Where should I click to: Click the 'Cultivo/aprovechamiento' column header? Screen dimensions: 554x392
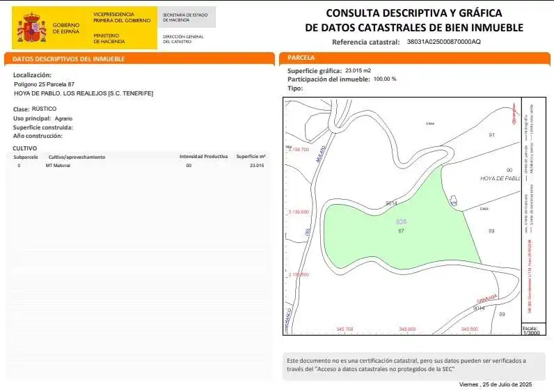77,157
